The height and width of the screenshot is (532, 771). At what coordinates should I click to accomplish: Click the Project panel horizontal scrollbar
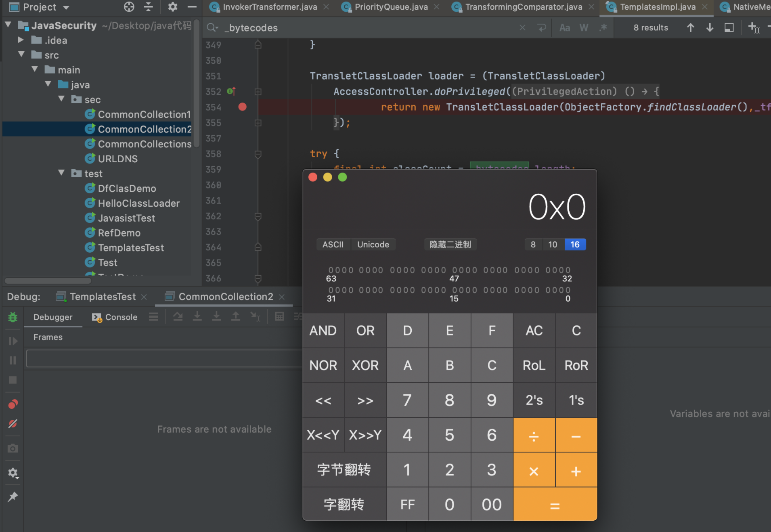(48, 281)
